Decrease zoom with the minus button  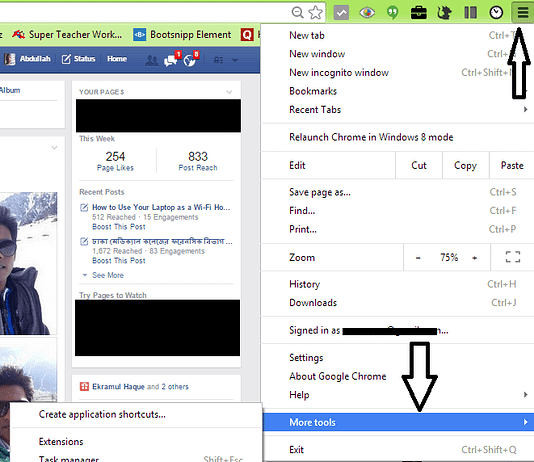418,258
